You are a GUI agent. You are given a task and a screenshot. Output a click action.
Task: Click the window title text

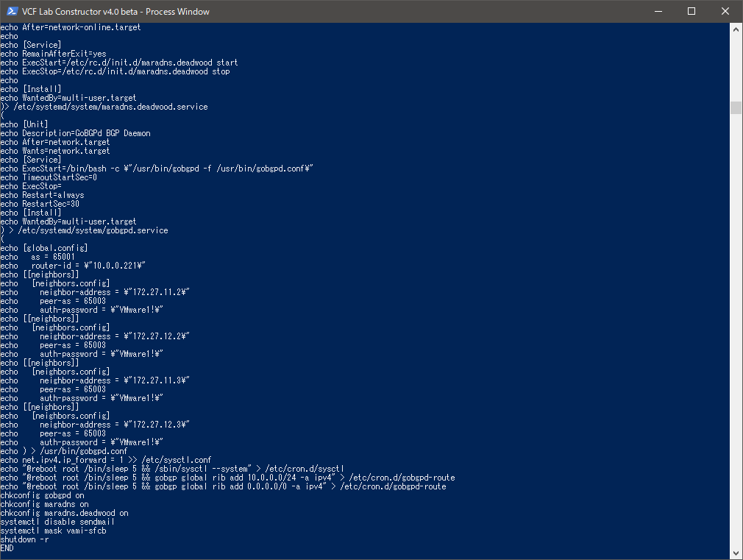pyautogui.click(x=115, y=11)
